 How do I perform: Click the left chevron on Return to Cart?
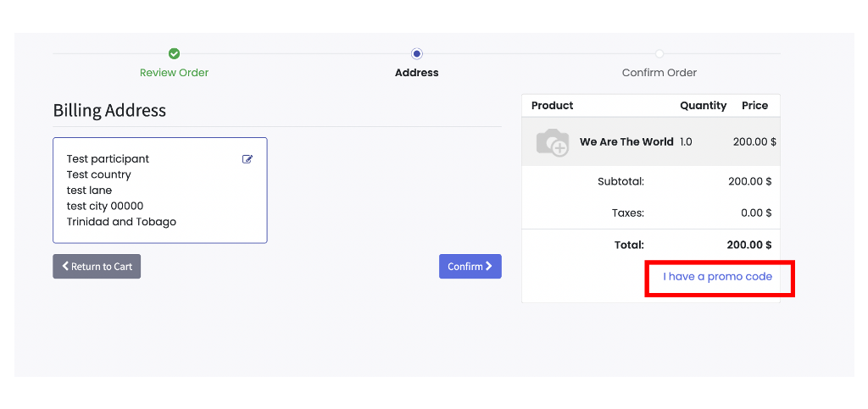pyautogui.click(x=65, y=266)
